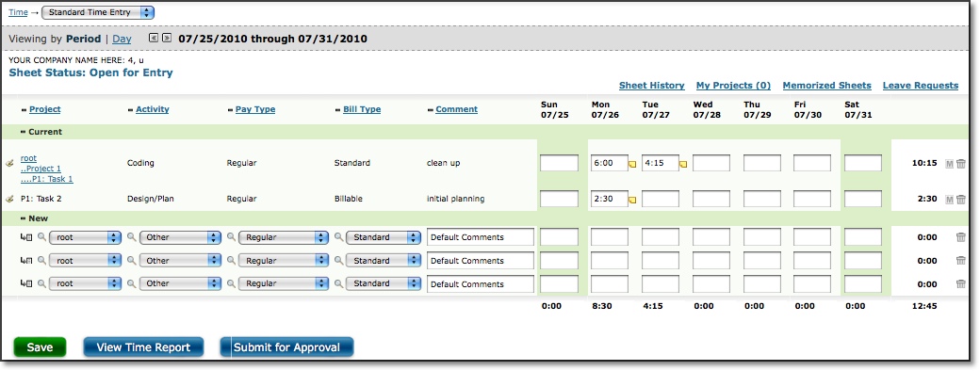The width and height of the screenshot is (980, 371).
Task: Open My Projects (0)
Action: [734, 86]
